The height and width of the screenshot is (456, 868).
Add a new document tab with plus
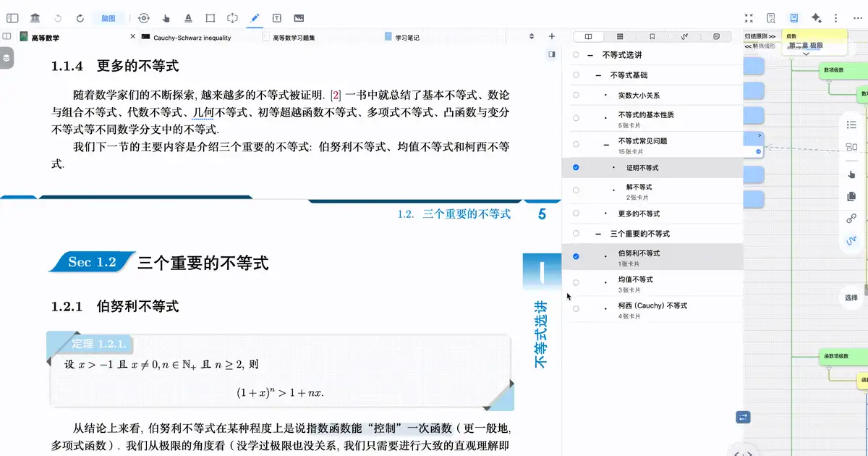click(x=552, y=36)
